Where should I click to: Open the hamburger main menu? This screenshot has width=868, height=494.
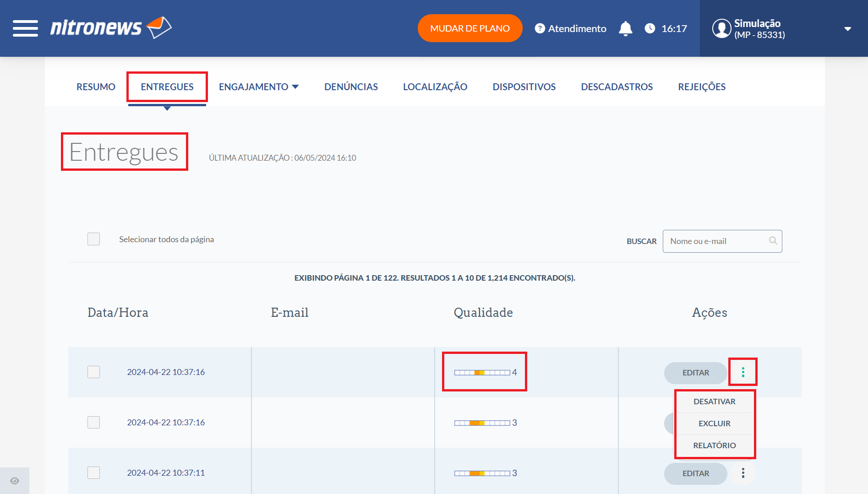[25, 28]
